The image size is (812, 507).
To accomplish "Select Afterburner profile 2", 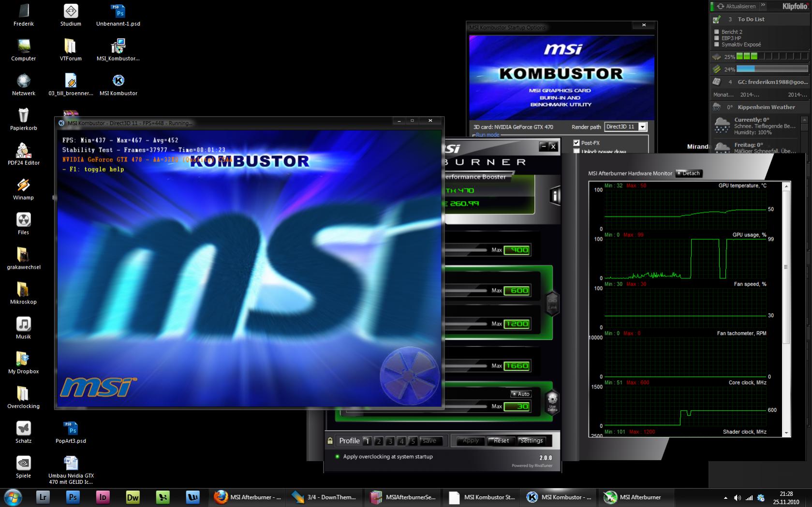I will (x=379, y=441).
